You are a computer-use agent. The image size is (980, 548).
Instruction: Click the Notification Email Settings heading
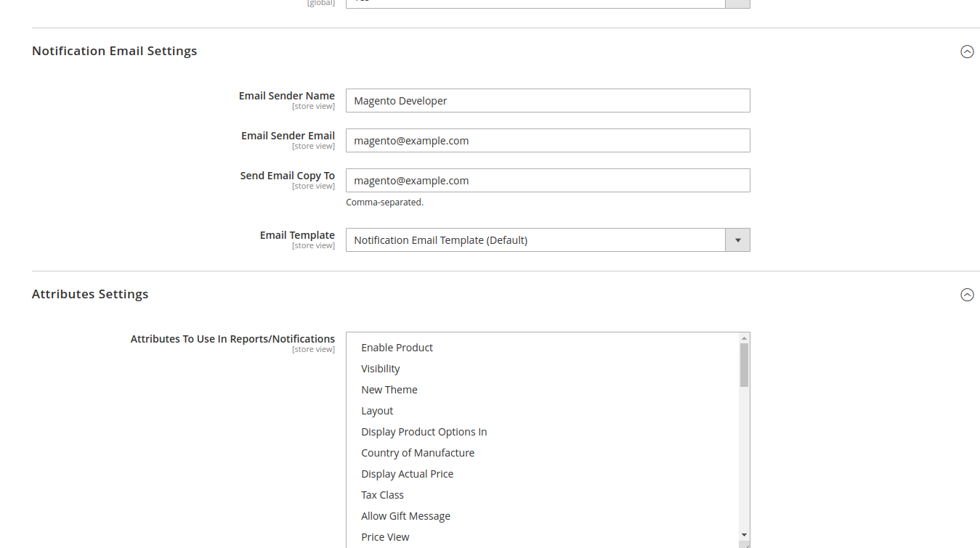pyautogui.click(x=115, y=51)
